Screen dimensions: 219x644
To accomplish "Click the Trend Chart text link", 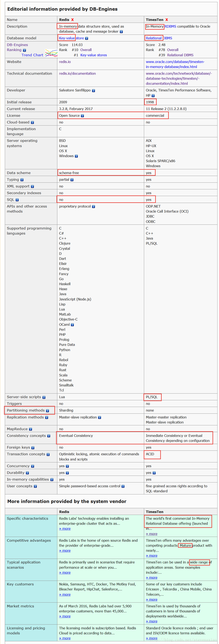I will click(32, 55).
